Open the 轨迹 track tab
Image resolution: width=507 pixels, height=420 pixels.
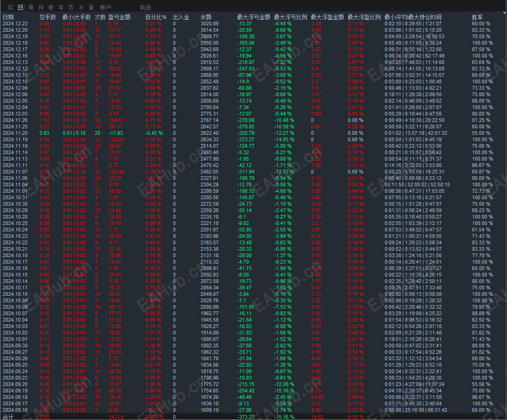click(x=145, y=7)
